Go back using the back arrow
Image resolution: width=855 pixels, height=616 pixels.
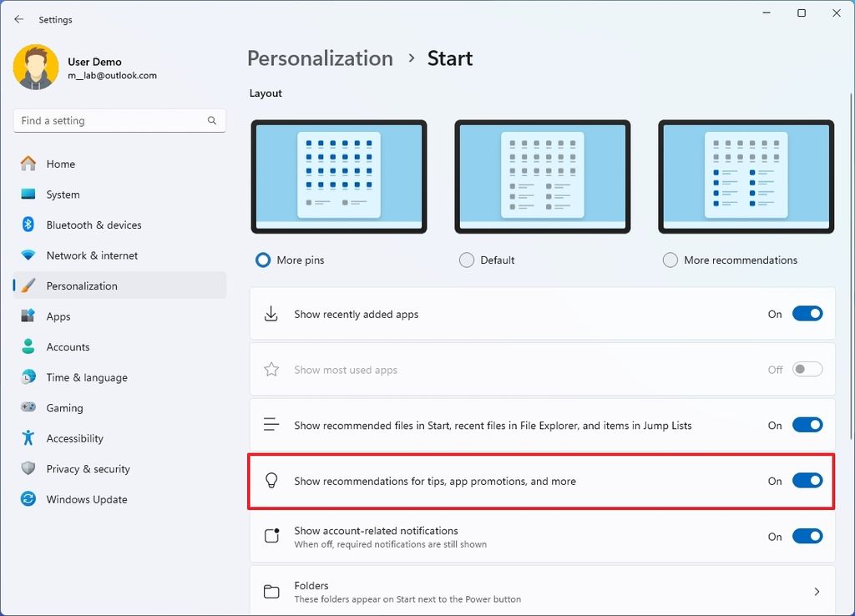[18, 18]
